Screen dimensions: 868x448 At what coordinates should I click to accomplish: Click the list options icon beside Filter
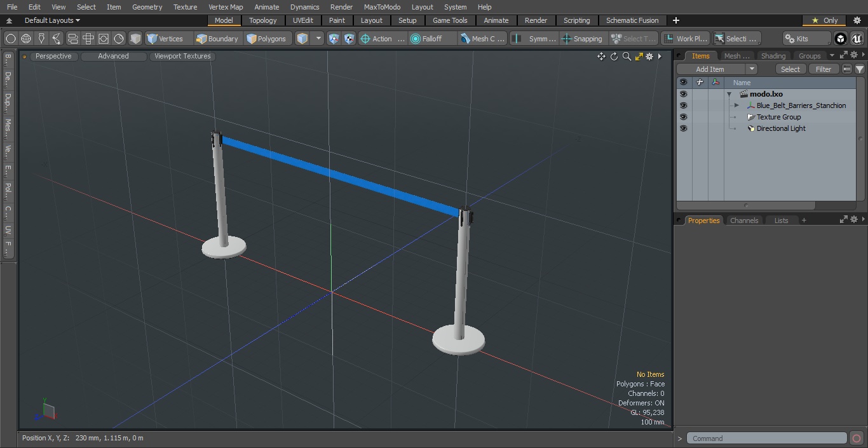point(847,69)
